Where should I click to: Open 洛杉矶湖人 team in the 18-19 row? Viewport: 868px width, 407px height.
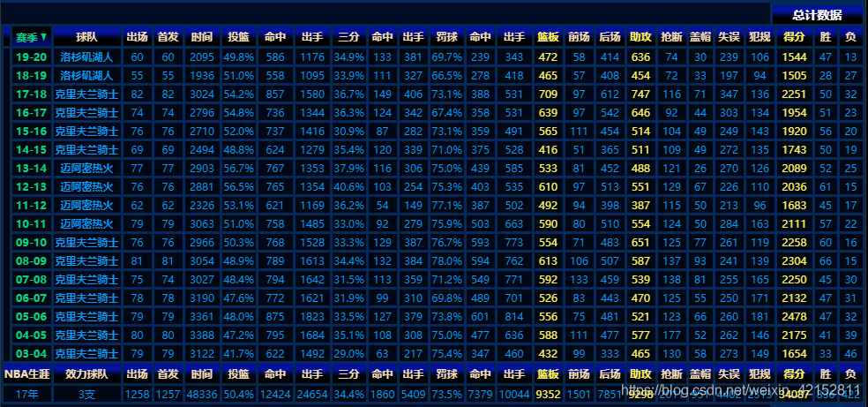point(87,76)
